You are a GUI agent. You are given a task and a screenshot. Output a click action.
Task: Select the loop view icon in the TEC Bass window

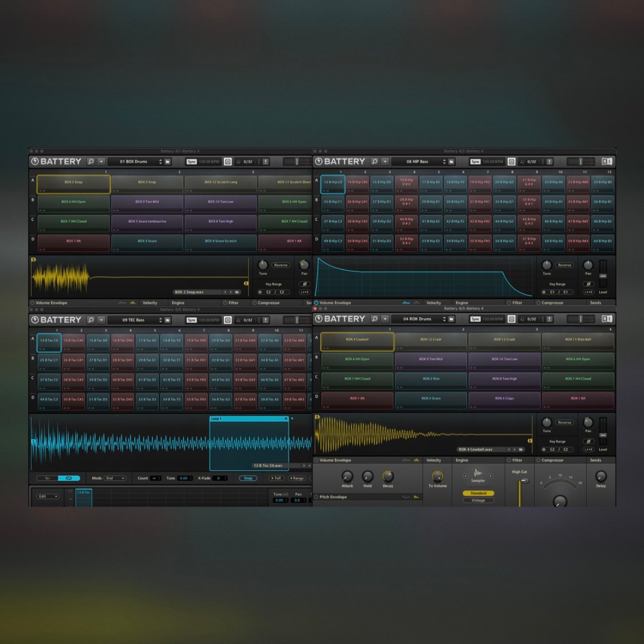69,478
